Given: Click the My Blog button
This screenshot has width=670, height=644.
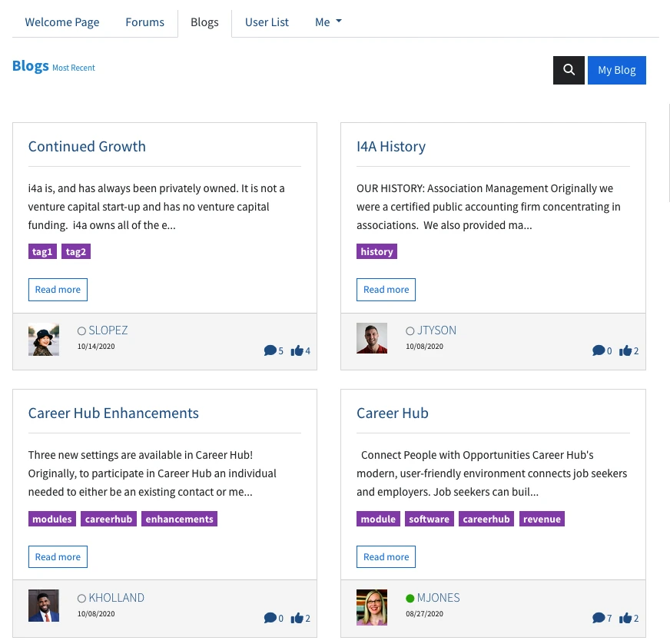Looking at the screenshot, I should click(x=617, y=70).
